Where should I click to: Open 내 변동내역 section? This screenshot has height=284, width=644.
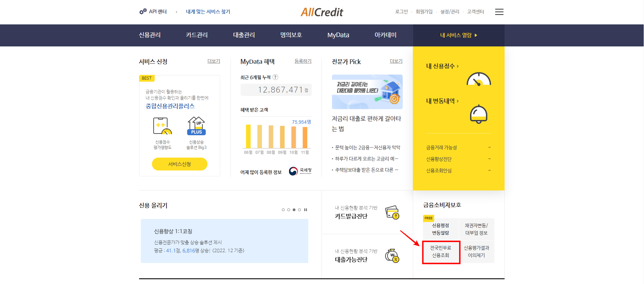[x=442, y=101]
